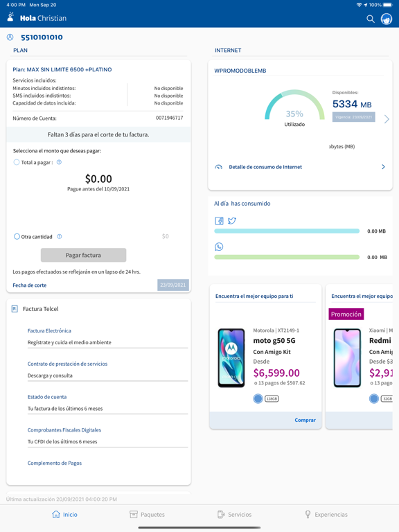The width and height of the screenshot is (399, 532).
Task: Tap Faltan 3 días para el corte banner
Action: click(98, 134)
